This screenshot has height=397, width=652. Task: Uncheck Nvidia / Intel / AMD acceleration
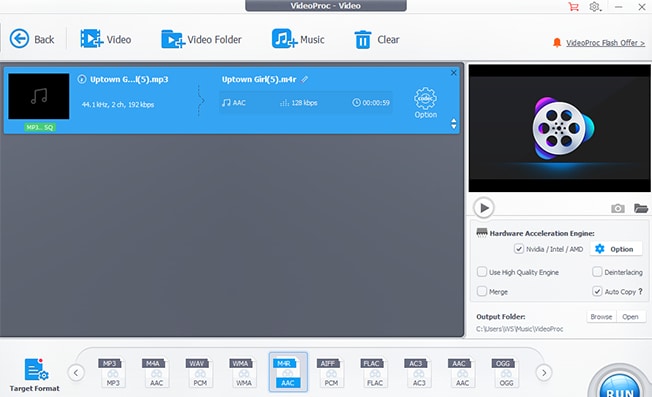[x=519, y=249]
